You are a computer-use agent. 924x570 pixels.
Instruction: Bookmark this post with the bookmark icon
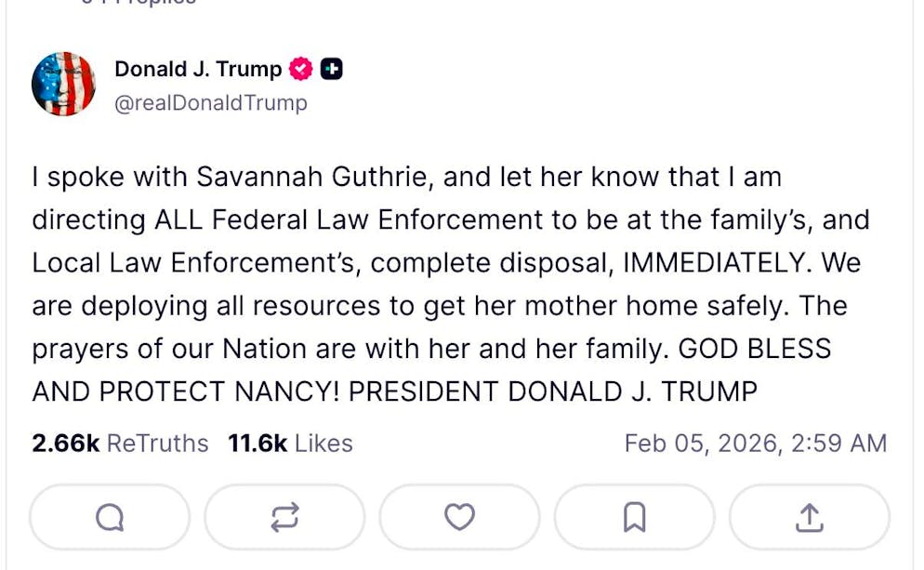pos(634,517)
